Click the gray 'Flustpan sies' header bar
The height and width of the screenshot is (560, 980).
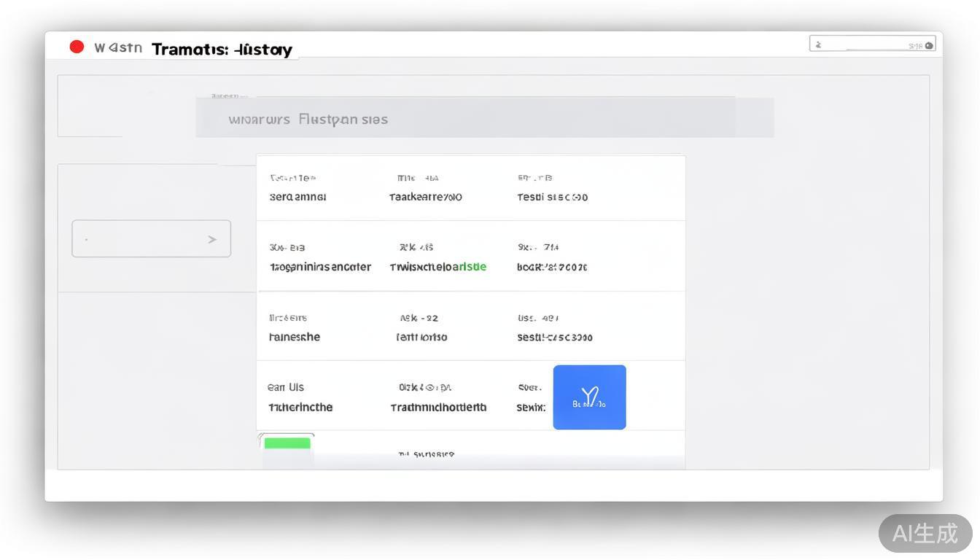[x=484, y=119]
